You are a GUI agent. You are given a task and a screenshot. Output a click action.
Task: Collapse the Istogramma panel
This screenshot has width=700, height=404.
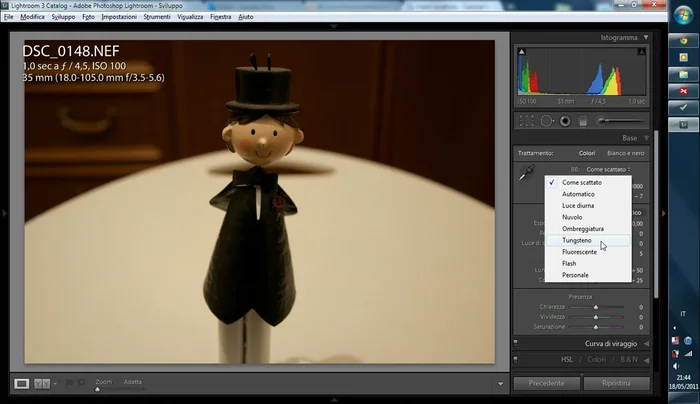645,38
